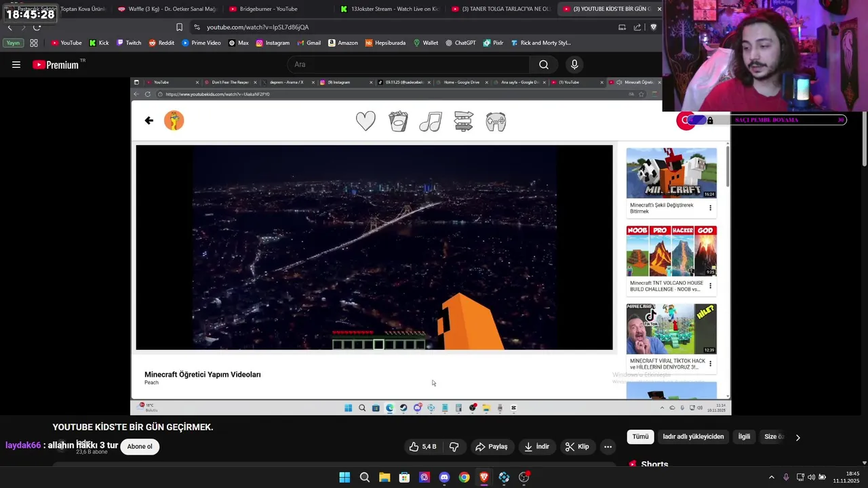
Task: Click the Brave shields icon
Action: (654, 27)
